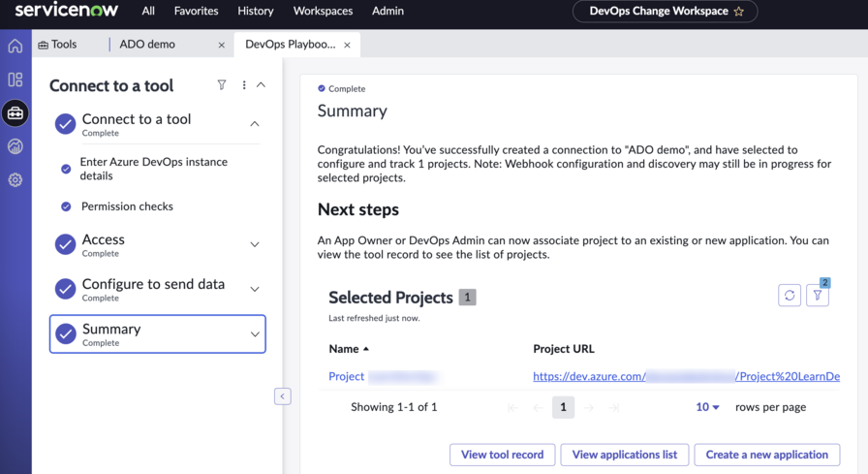This screenshot has width=868, height=474.
Task: Click Create a new application button
Action: [766, 455]
